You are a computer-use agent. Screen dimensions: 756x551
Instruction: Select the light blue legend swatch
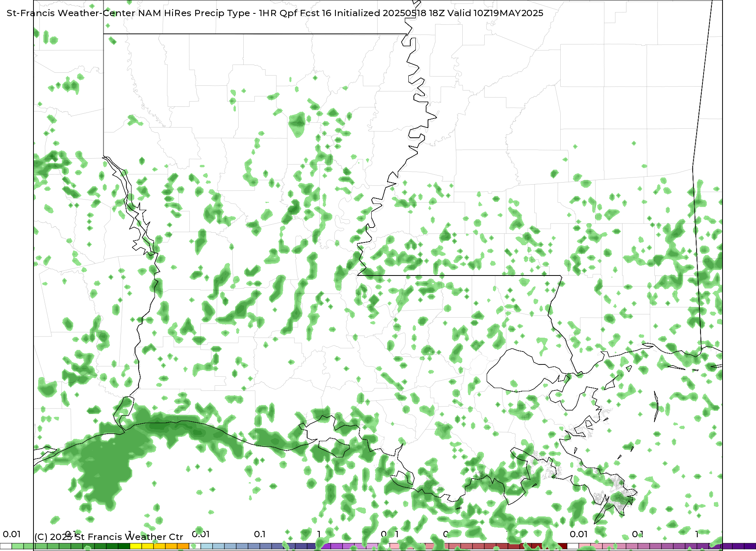click(x=207, y=546)
